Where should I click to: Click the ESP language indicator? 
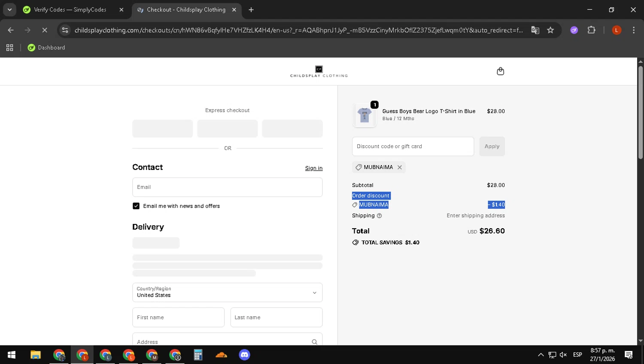577,355
